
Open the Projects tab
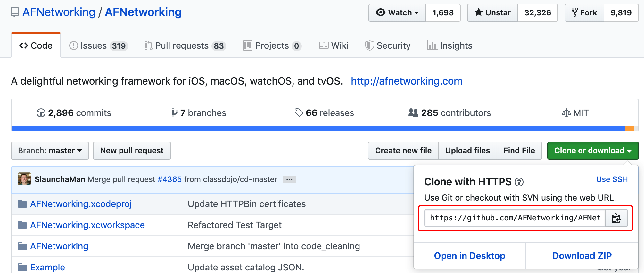coord(272,46)
